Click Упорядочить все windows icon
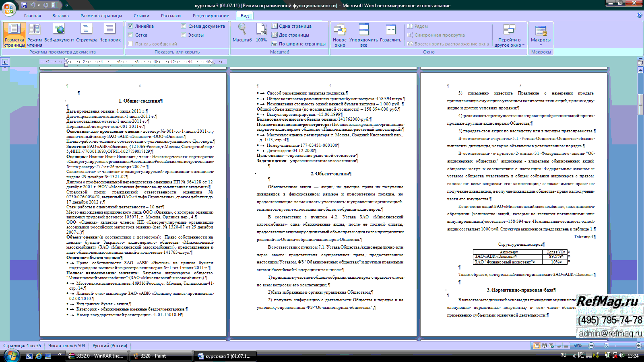 click(x=363, y=35)
